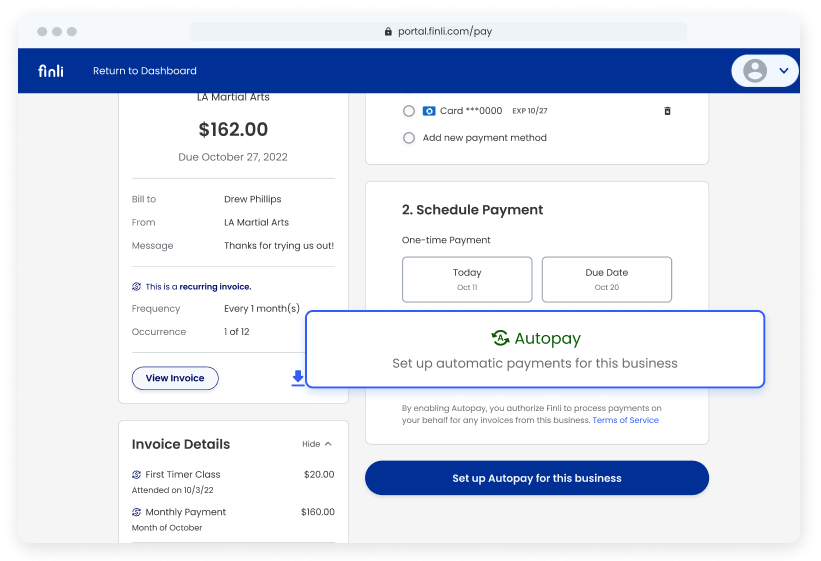
Task: Open the user profile avatar menu
Action: point(755,71)
